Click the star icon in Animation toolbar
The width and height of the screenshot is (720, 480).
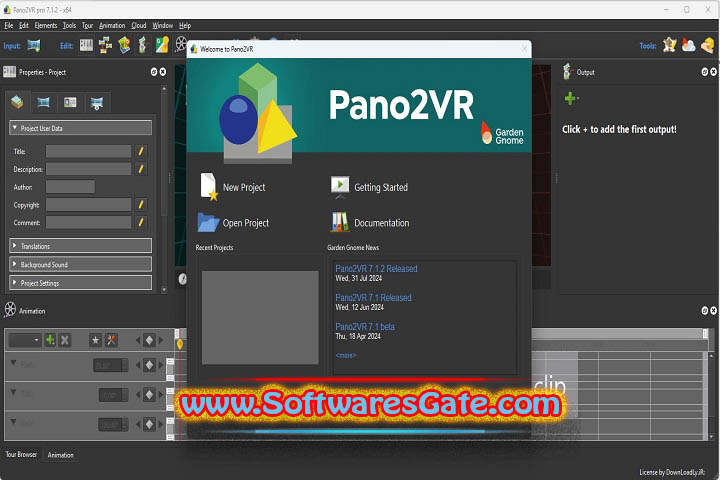[96, 340]
